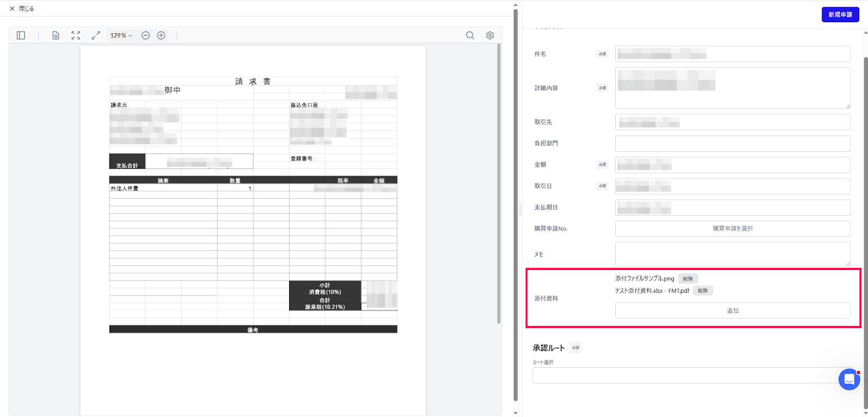Viewport: 868px width, 417px height.
Task: Select 源泉税(10.21%) in invoice totals
Action: 325,307
